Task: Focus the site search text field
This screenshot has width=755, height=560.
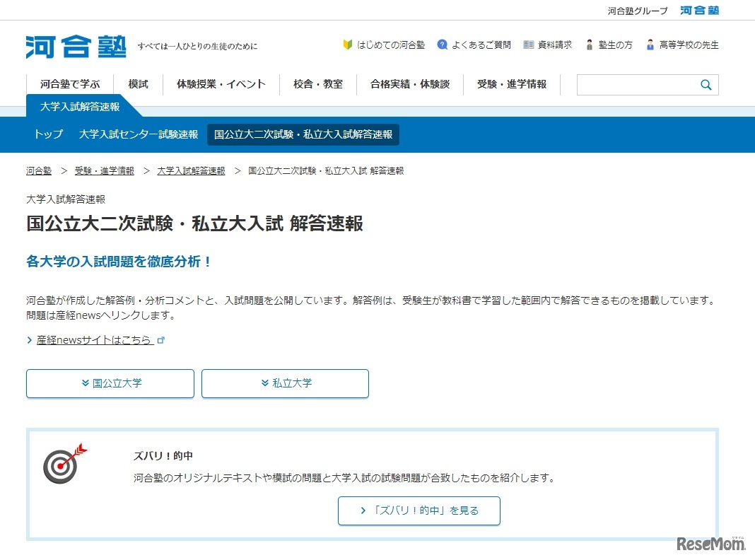Action: click(636, 85)
